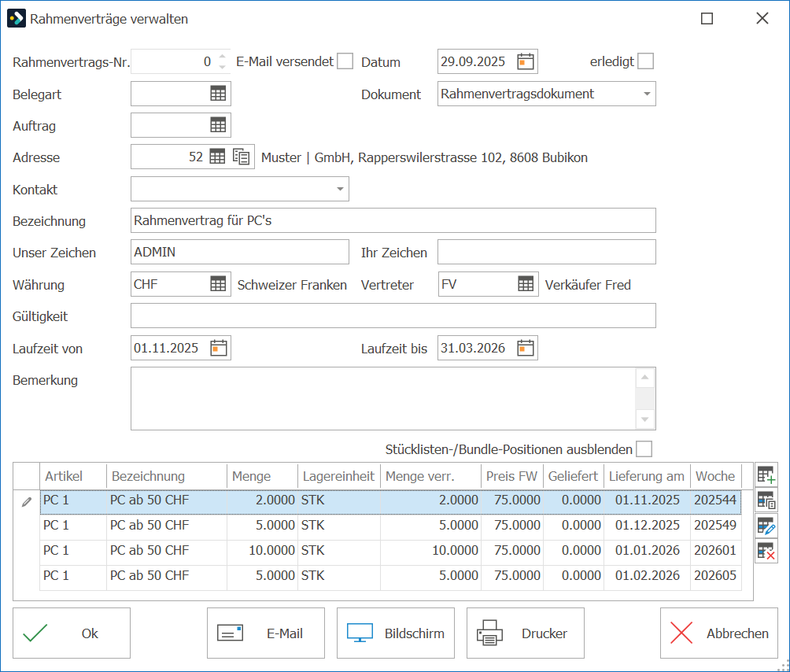Open the Laufzeit von calendar picker
790x672 pixels.
click(x=218, y=348)
